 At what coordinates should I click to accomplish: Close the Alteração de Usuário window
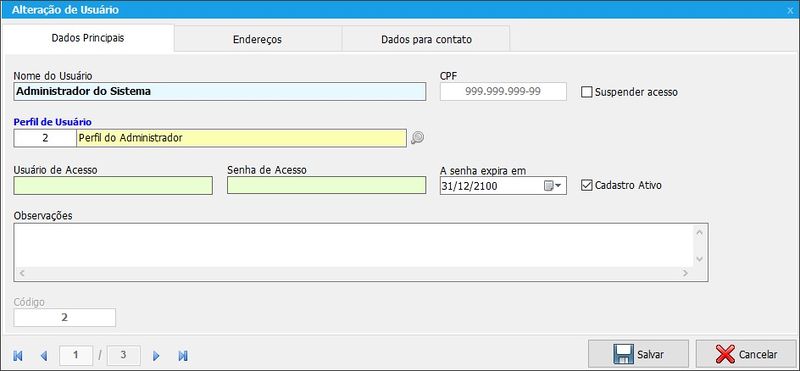click(790, 10)
